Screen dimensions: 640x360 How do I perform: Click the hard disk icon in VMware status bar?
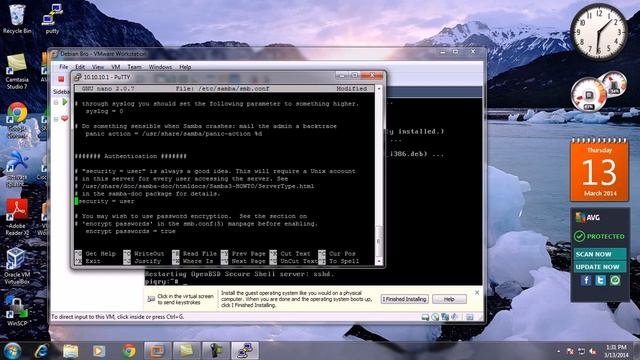point(425,317)
